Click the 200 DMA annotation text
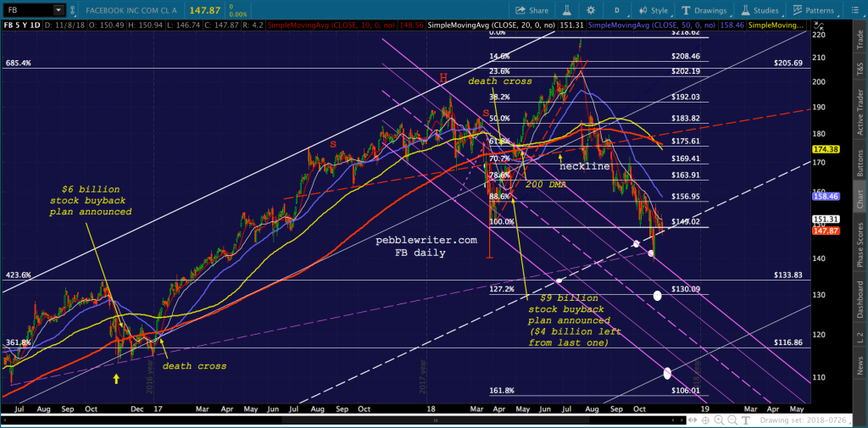The image size is (868, 428). coord(545,185)
